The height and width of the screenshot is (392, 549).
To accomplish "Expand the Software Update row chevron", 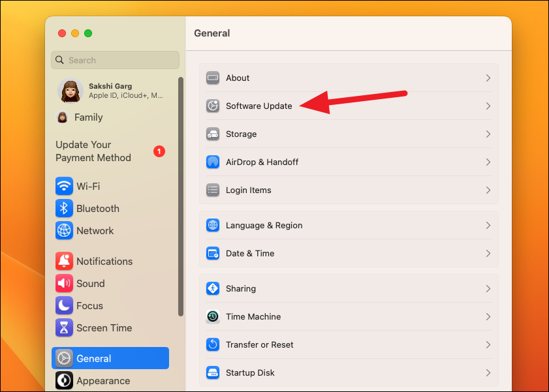I will click(x=488, y=106).
